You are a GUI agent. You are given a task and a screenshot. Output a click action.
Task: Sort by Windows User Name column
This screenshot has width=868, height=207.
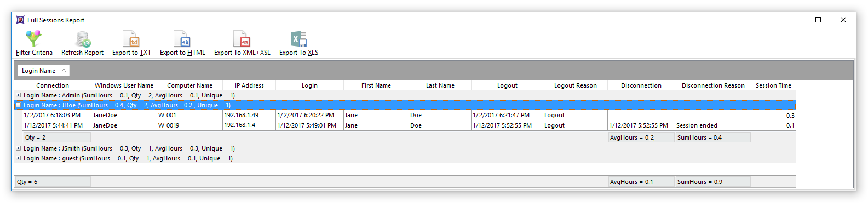click(x=124, y=85)
